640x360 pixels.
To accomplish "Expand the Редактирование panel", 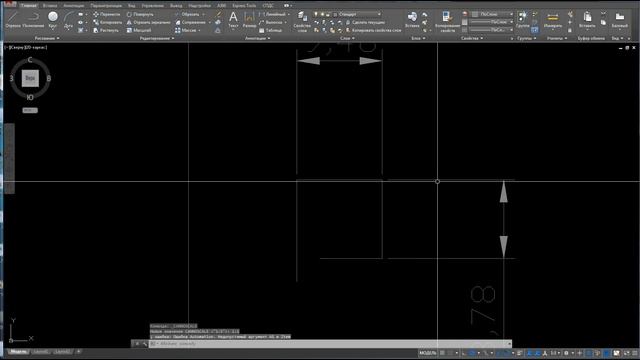I will coord(157,38).
